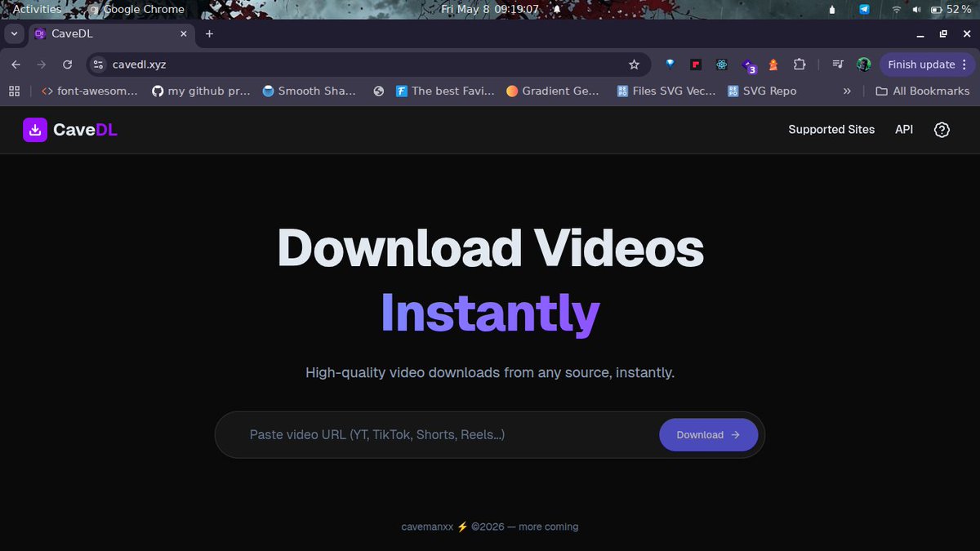Open the All Bookmarks folder
Viewport: 980px width, 551px height.
[x=922, y=91]
